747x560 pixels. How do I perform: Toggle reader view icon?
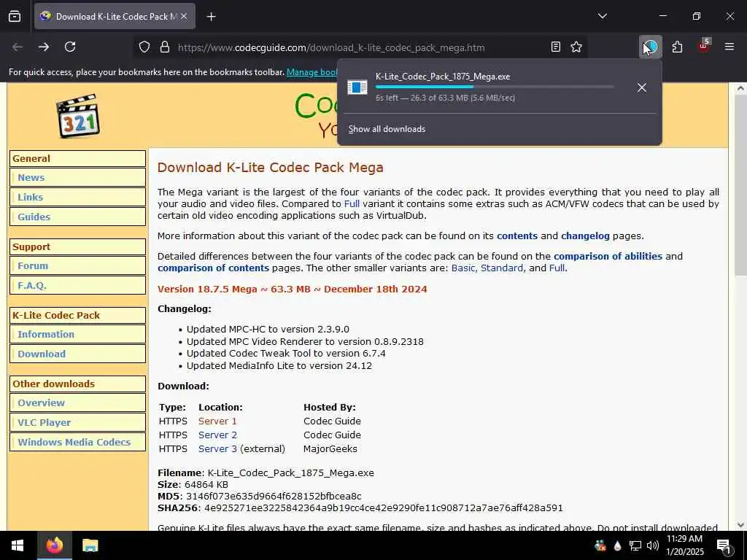pos(555,47)
